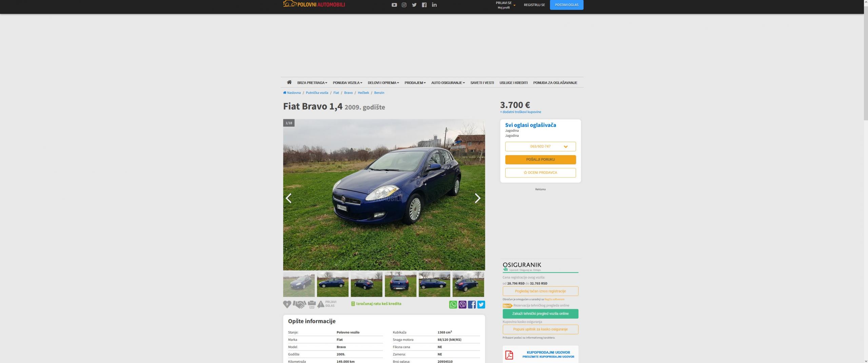Click Registruj se in the header

pos(534,5)
